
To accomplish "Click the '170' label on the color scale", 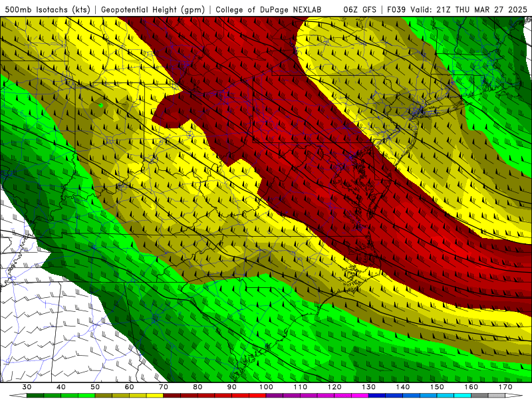I will coord(505,387).
